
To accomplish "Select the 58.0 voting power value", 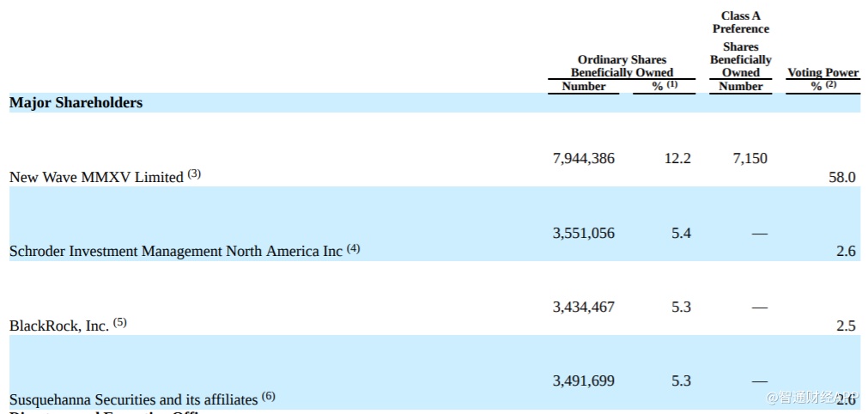I will pyautogui.click(x=841, y=178).
